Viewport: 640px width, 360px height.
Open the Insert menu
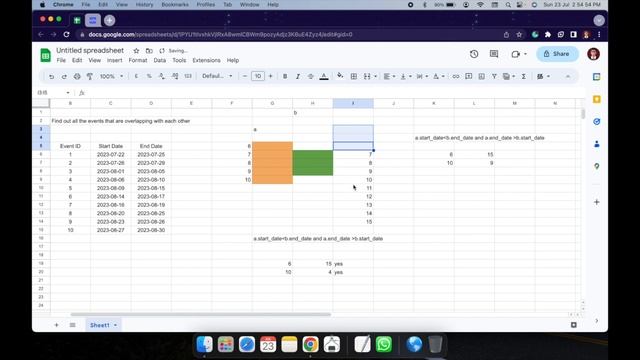[114, 60]
